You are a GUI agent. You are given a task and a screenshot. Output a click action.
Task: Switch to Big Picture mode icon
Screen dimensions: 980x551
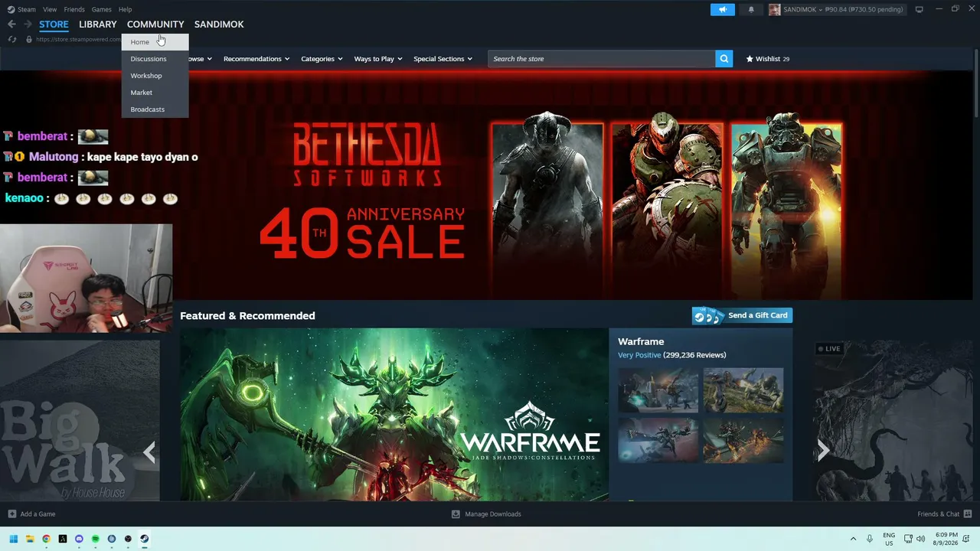920,9
